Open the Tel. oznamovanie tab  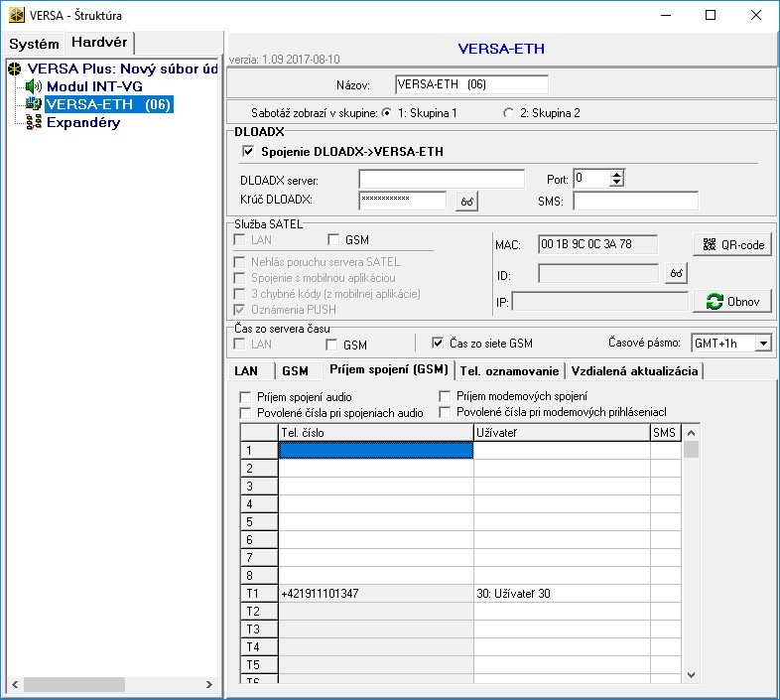pos(509,370)
